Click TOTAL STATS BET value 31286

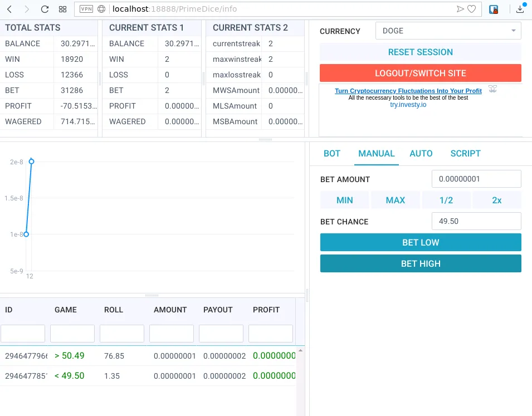coord(72,90)
